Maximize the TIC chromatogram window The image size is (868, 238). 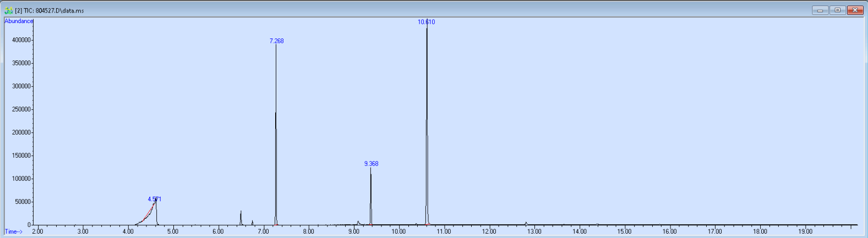tap(838, 10)
